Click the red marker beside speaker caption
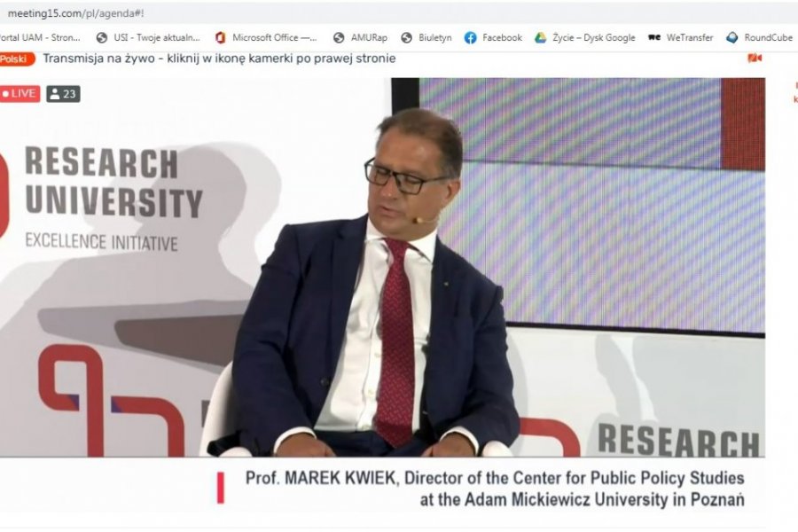Screen dimensions: 798x532 click(221, 488)
